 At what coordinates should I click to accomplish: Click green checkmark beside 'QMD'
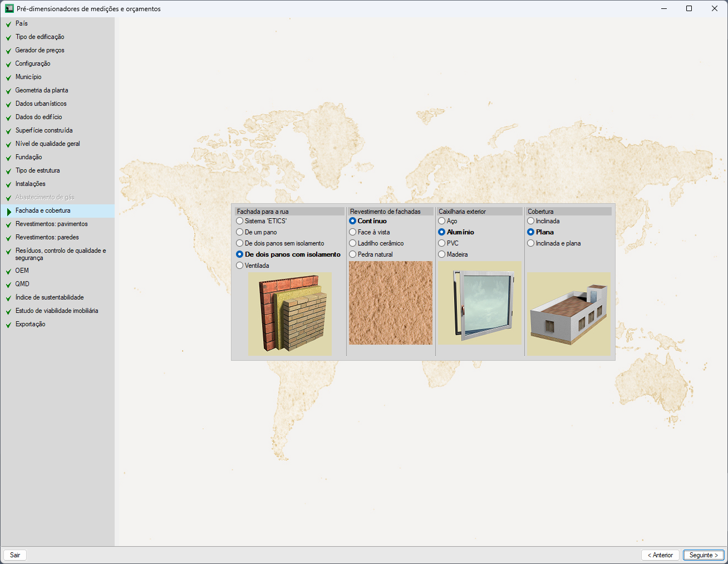[8, 285]
